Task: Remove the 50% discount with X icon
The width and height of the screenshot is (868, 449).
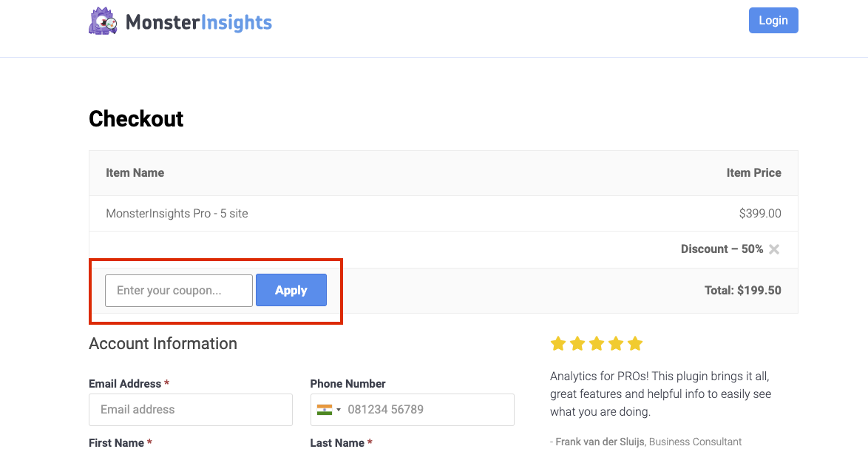Action: point(774,249)
